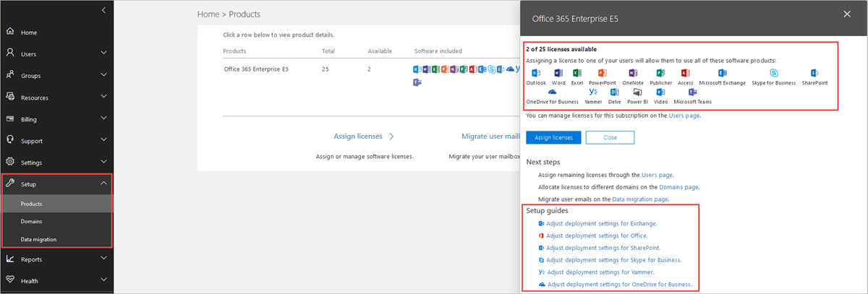Expand the Billing menu chevron
The height and width of the screenshot is (294, 868).
[x=103, y=118]
